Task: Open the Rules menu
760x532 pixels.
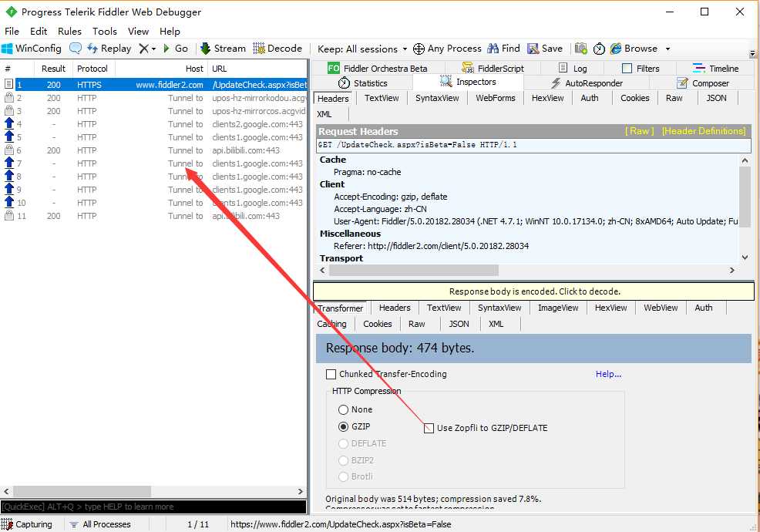Action: [x=69, y=31]
